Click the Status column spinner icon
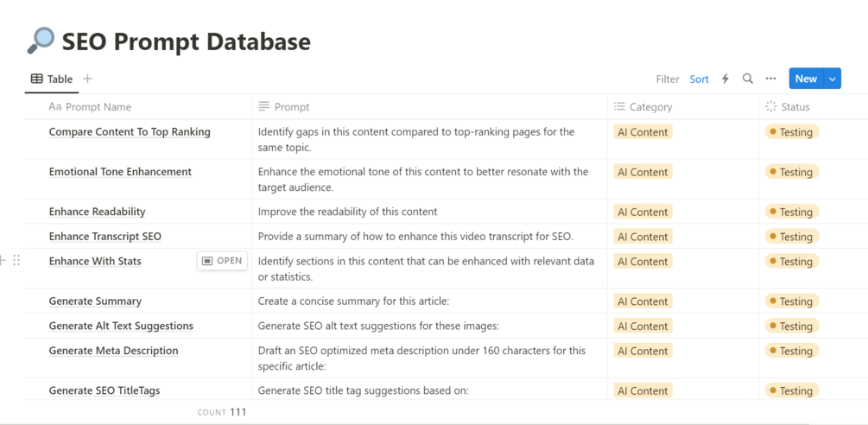This screenshot has width=868, height=425. pos(771,107)
